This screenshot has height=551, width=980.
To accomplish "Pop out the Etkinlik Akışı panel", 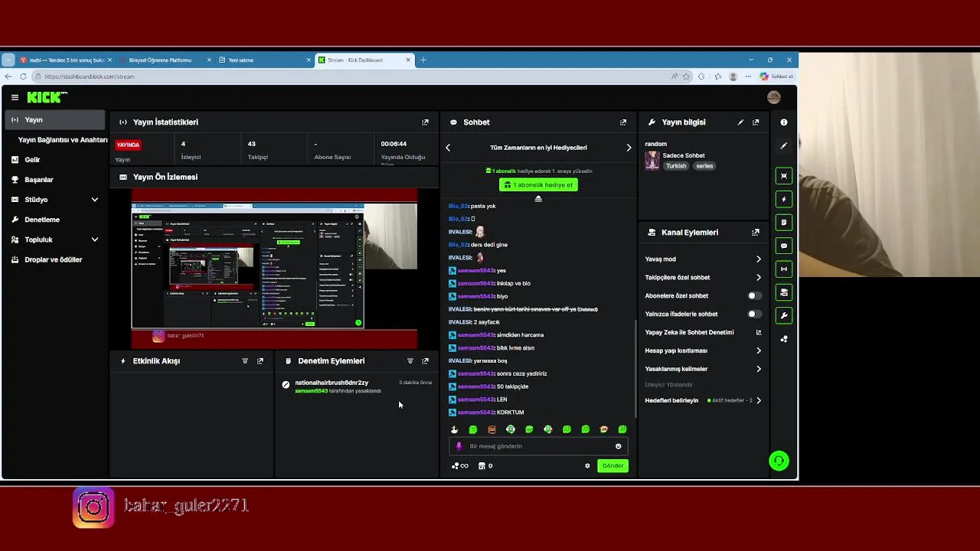I will coord(260,361).
